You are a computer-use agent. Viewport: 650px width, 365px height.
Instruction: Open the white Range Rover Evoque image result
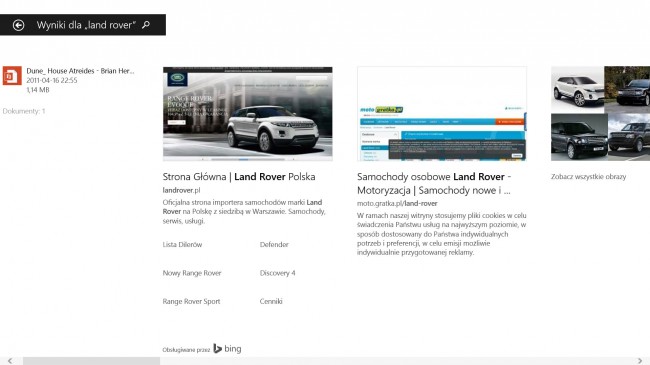point(577,89)
